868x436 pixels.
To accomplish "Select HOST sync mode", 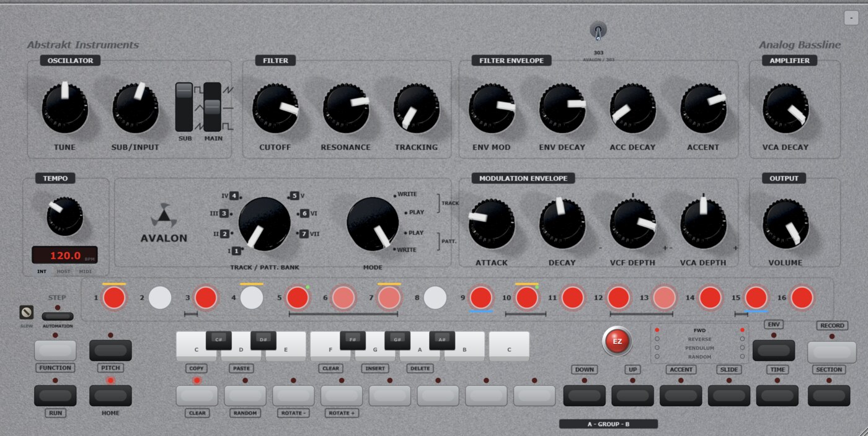I will click(x=64, y=271).
